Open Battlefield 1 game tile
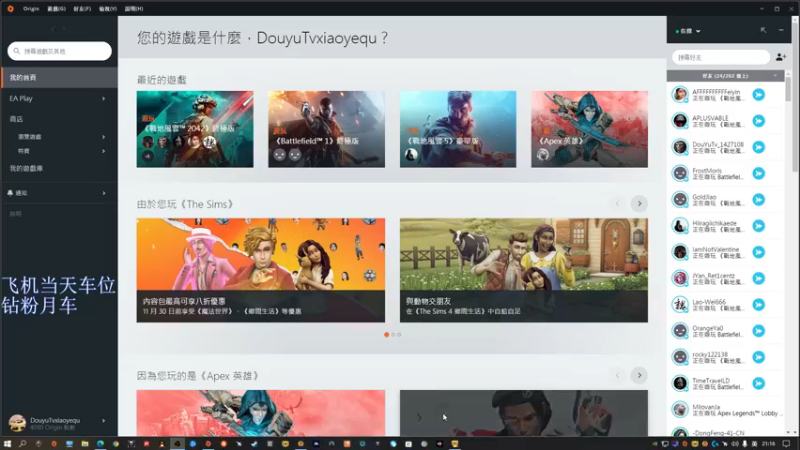 point(327,129)
